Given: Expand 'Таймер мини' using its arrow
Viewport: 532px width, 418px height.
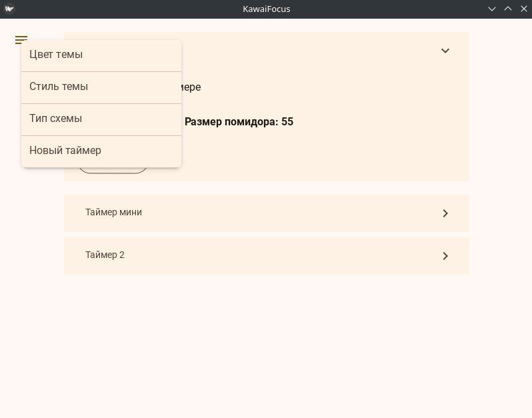Looking at the screenshot, I should 445,213.
